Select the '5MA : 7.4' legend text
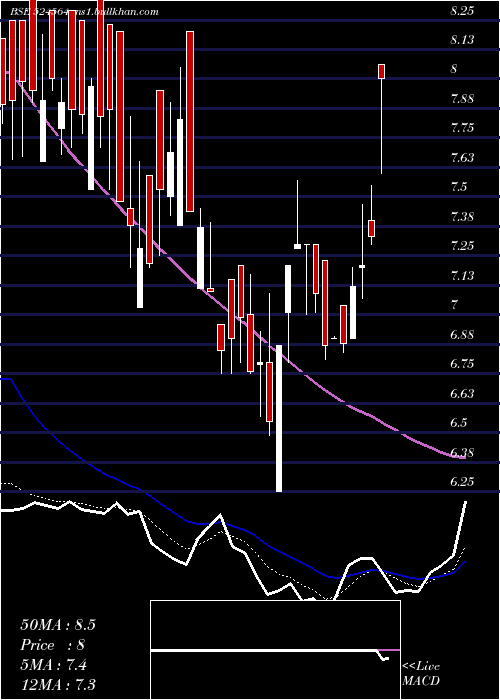The width and height of the screenshot is (500, 700). (x=54, y=665)
